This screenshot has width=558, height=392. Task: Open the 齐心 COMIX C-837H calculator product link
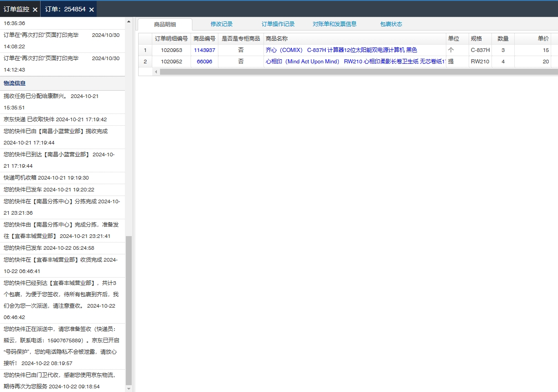click(341, 50)
